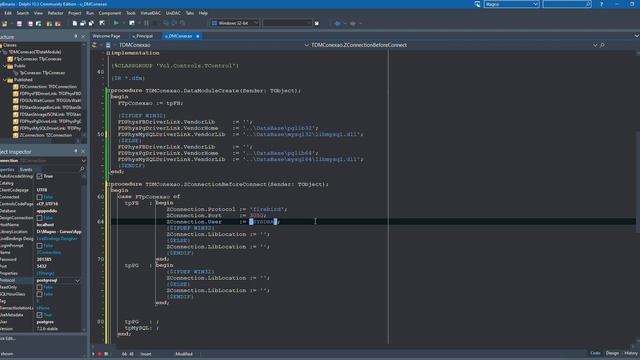Click the IDE Insight search box in title bar
This screenshot has height=360, width=640.
[x=567, y=4]
